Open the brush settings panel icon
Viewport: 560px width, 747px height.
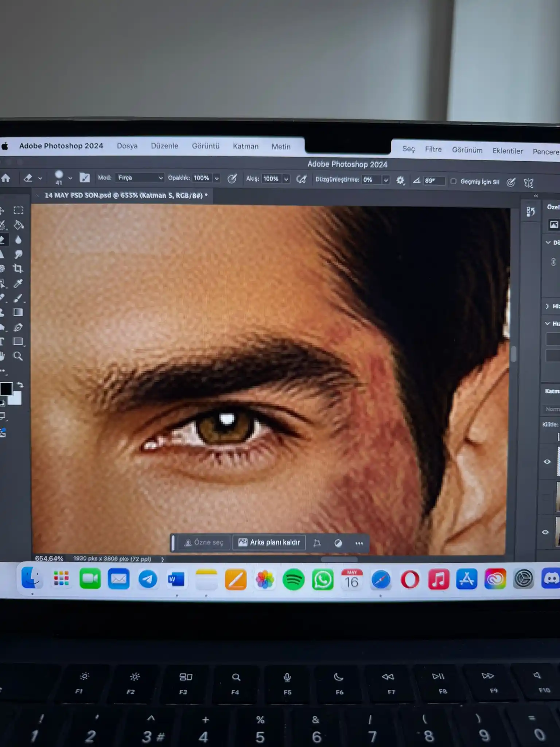[85, 178]
